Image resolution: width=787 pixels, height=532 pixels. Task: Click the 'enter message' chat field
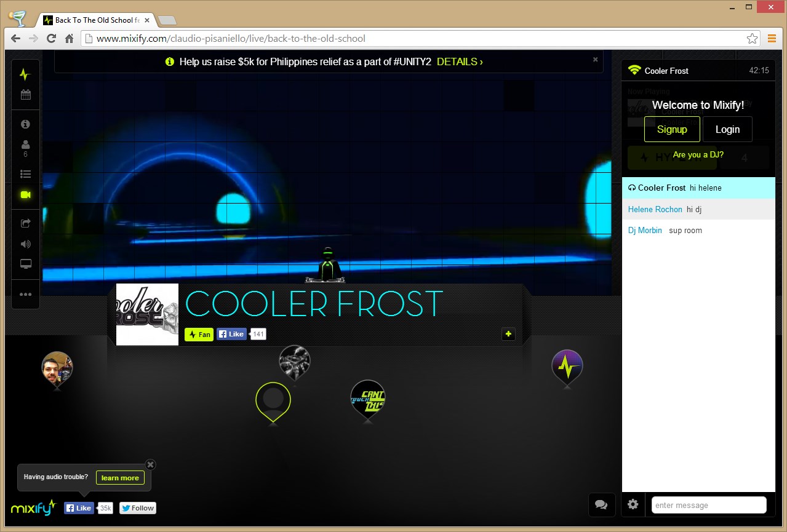coord(709,505)
